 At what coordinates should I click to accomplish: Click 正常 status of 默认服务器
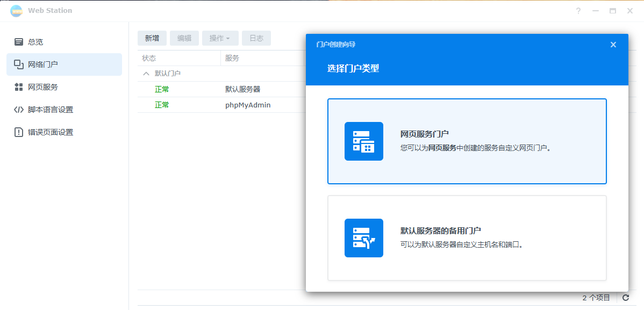[162, 89]
